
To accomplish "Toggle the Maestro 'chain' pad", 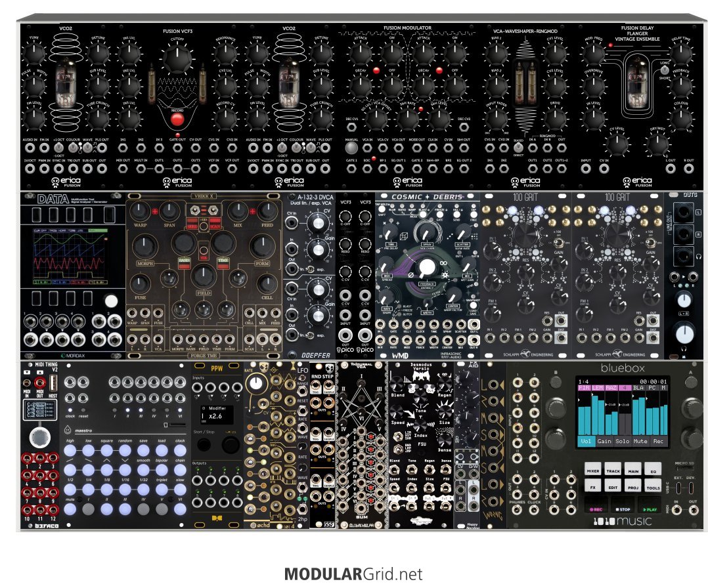I will [x=180, y=470].
